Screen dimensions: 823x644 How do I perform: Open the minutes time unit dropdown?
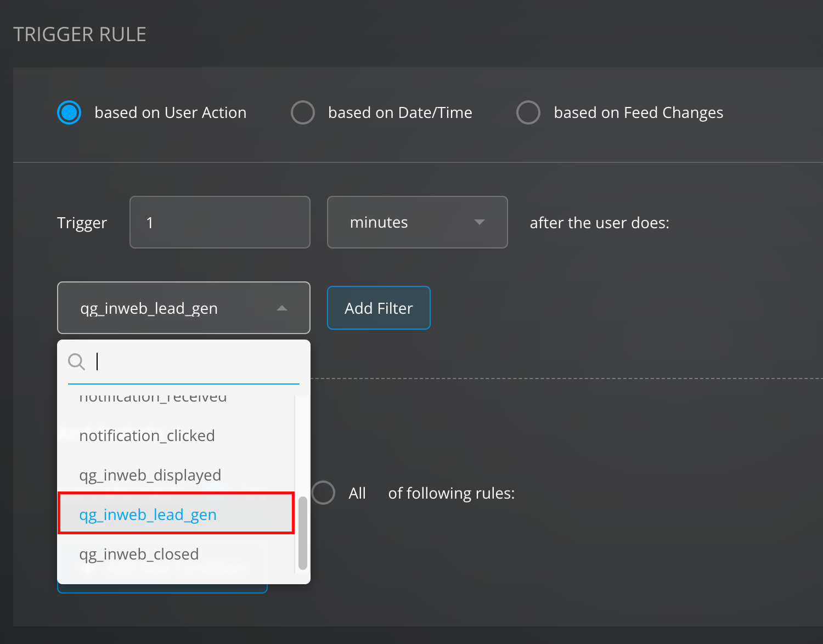pyautogui.click(x=417, y=222)
